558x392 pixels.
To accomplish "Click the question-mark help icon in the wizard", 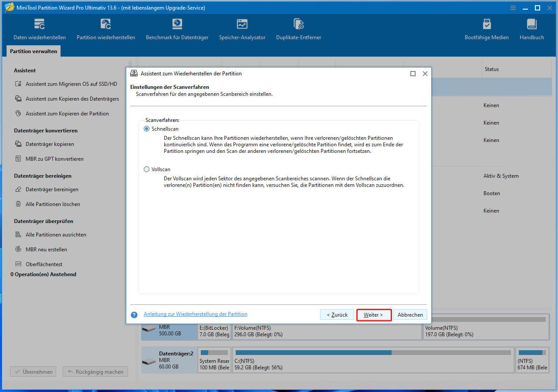I will pos(134,314).
